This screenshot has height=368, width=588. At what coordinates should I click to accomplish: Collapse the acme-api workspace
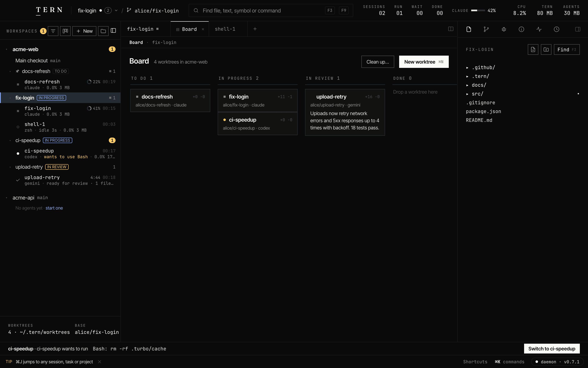click(x=7, y=198)
